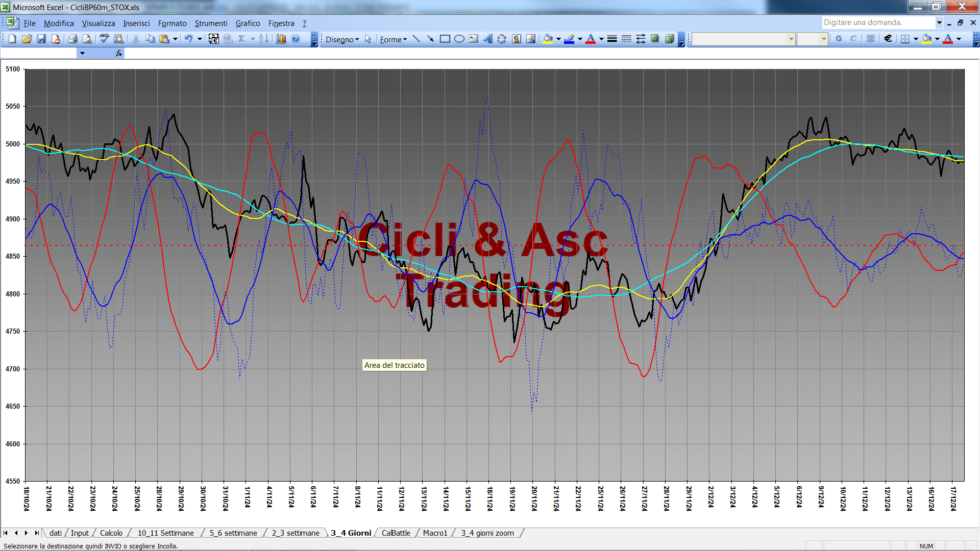Go to the last sheet tab arrow
This screenshot has height=551, width=980.
(x=36, y=533)
